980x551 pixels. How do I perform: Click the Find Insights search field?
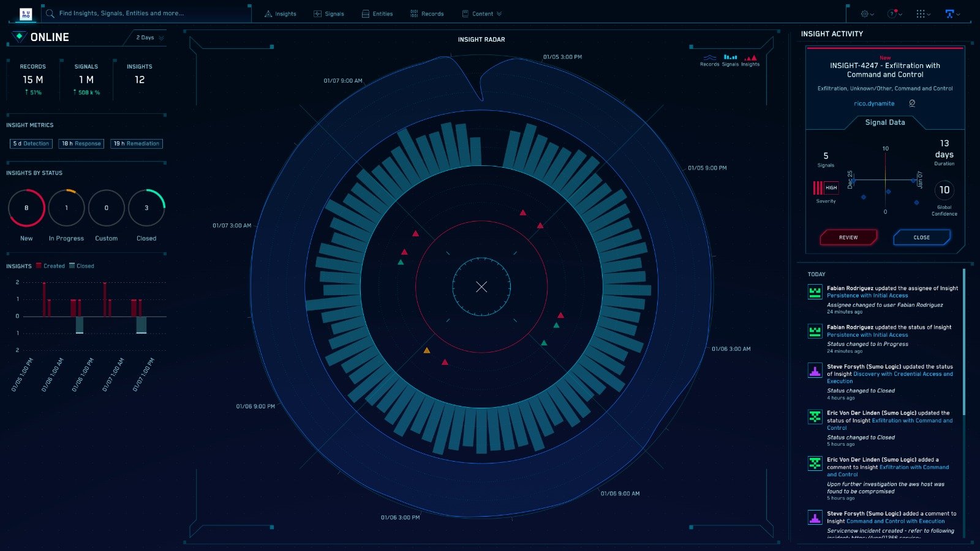[x=147, y=13]
